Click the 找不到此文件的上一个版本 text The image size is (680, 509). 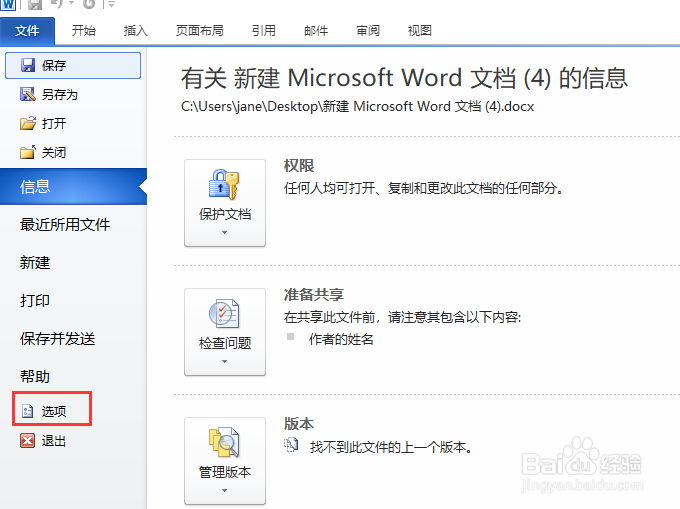pos(391,447)
